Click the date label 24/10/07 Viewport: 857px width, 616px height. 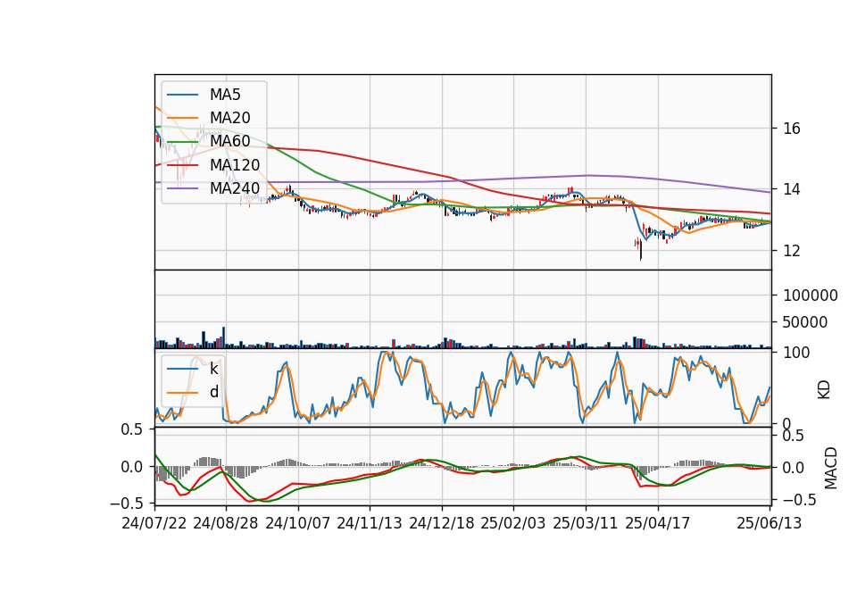pyautogui.click(x=298, y=523)
